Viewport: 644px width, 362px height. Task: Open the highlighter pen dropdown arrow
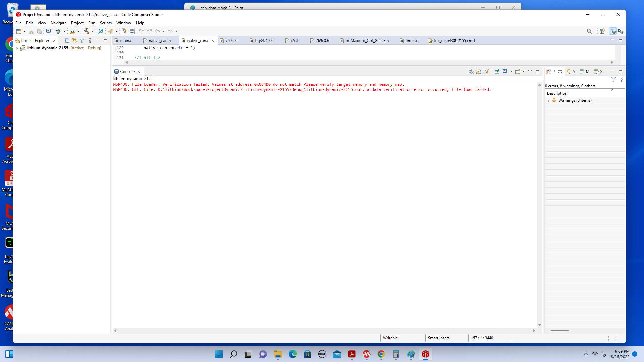pos(116,31)
